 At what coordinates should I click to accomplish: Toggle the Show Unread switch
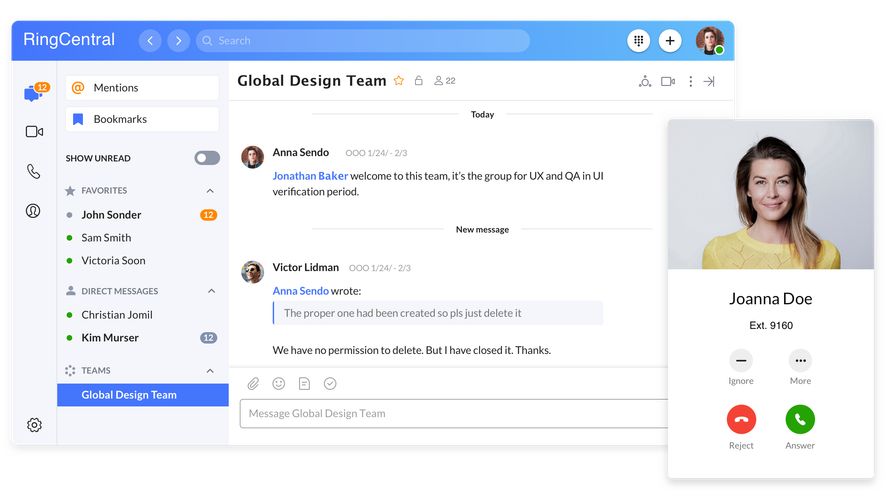[207, 158]
